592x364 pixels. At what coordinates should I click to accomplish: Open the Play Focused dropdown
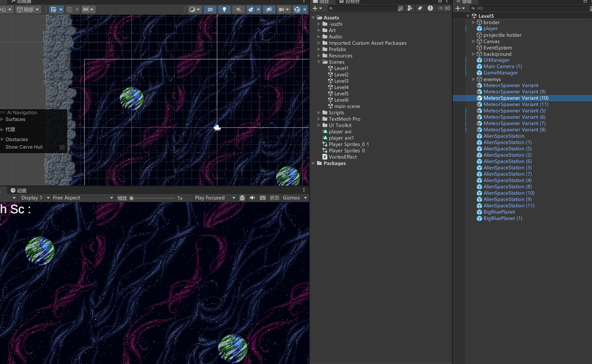[215, 198]
